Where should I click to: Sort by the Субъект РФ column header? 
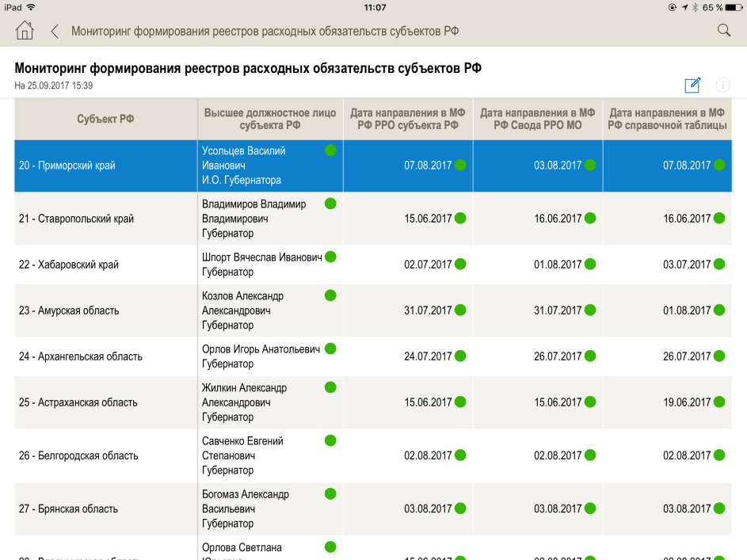(105, 119)
